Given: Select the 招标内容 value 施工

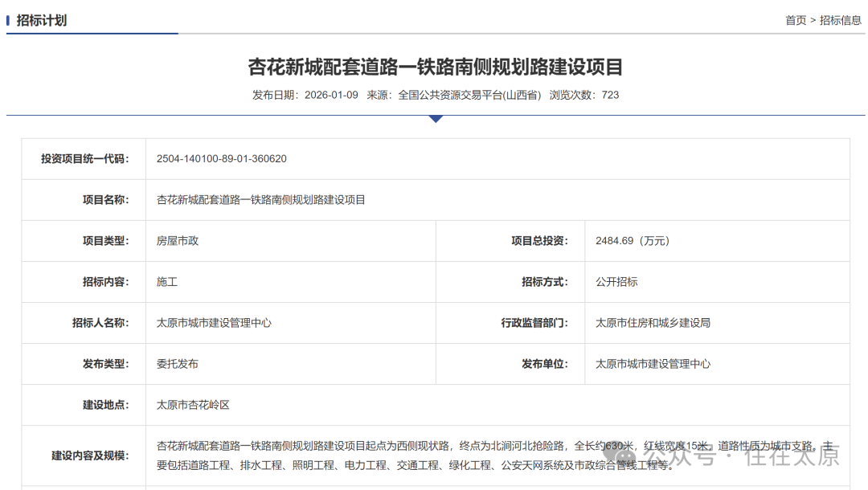Looking at the screenshot, I should [x=165, y=281].
